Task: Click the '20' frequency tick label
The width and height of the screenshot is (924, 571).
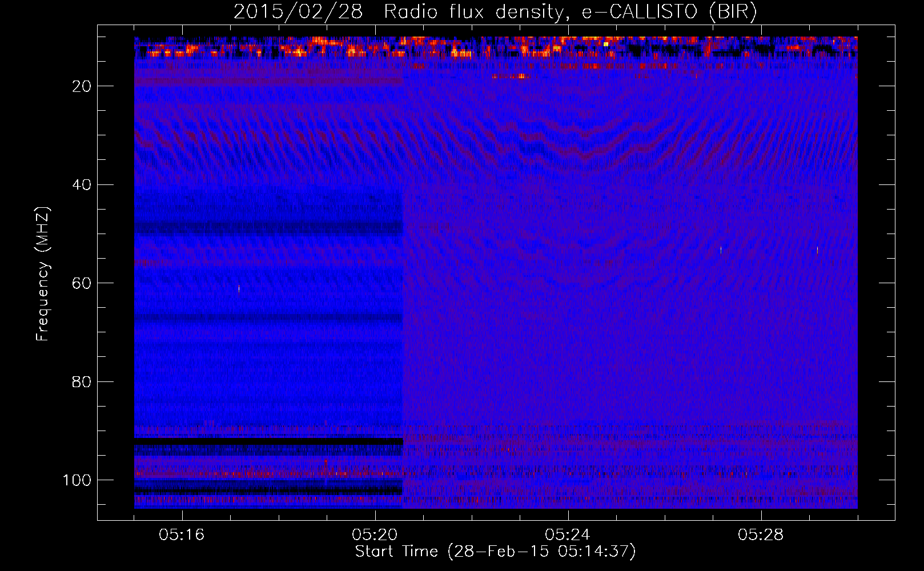Action: tap(82, 86)
